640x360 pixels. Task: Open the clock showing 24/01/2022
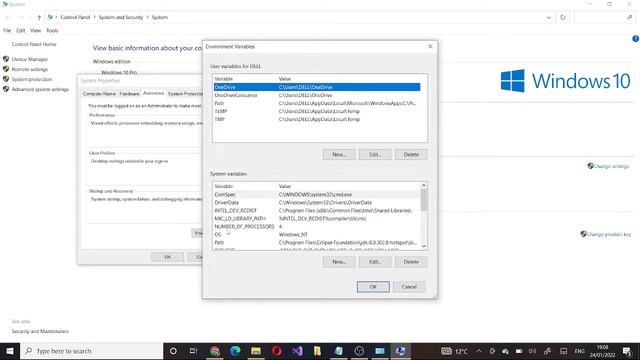(602, 351)
